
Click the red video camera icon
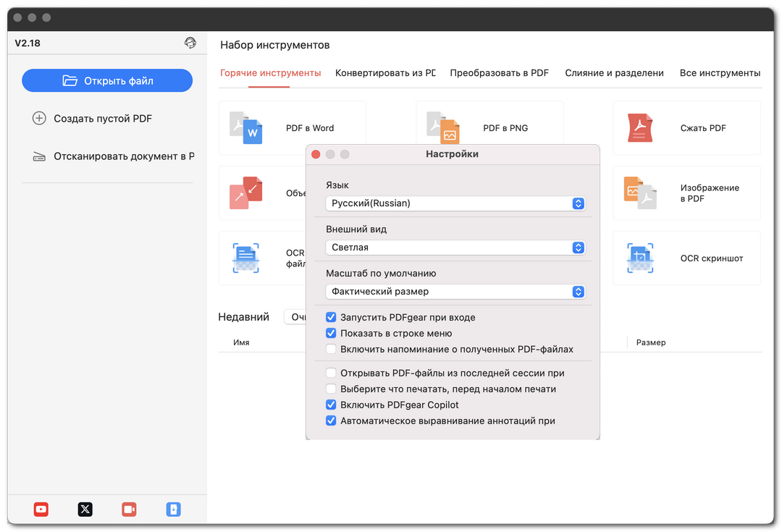(130, 510)
